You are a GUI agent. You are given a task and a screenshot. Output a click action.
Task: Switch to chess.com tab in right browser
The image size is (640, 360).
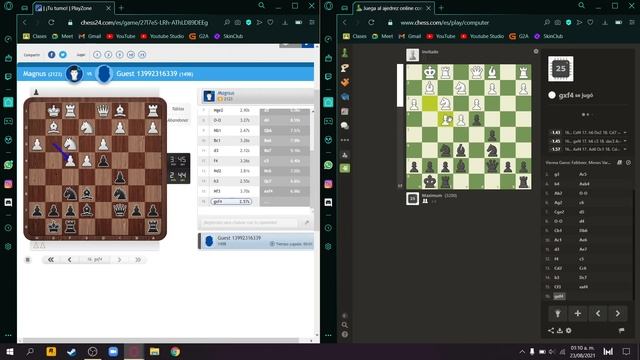tap(393, 8)
